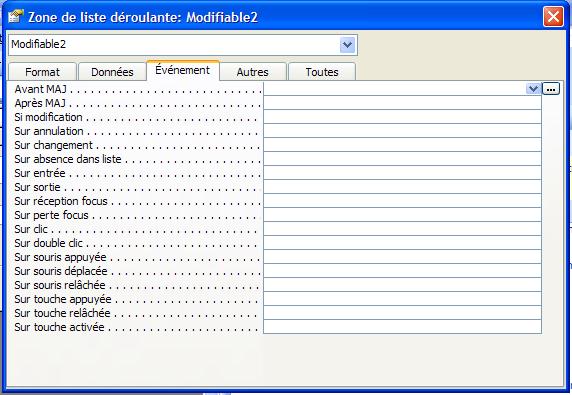The image size is (572, 395).
Task: Show the Toutes tab
Action: tap(322, 72)
